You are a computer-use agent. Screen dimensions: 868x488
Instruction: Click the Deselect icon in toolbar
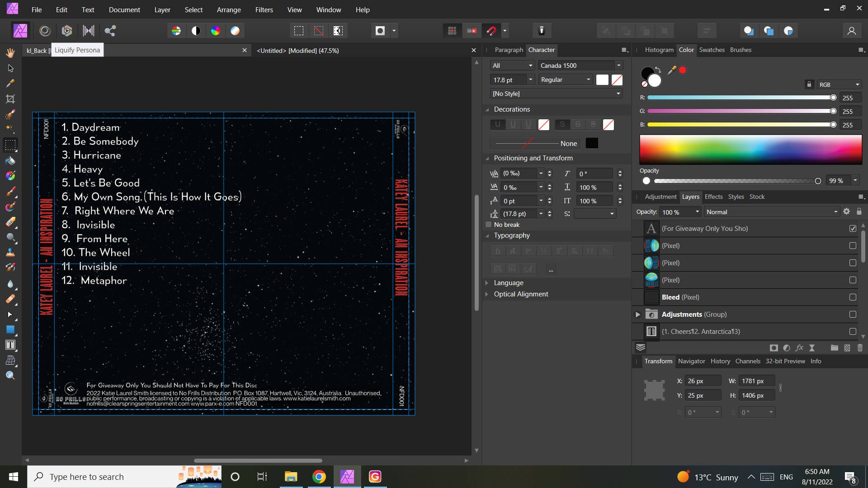[x=319, y=31]
